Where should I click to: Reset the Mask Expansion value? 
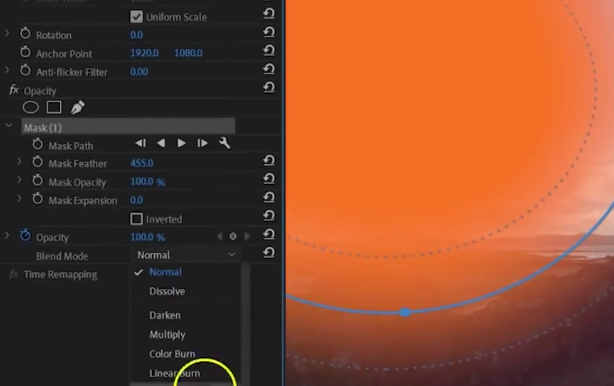point(269,197)
